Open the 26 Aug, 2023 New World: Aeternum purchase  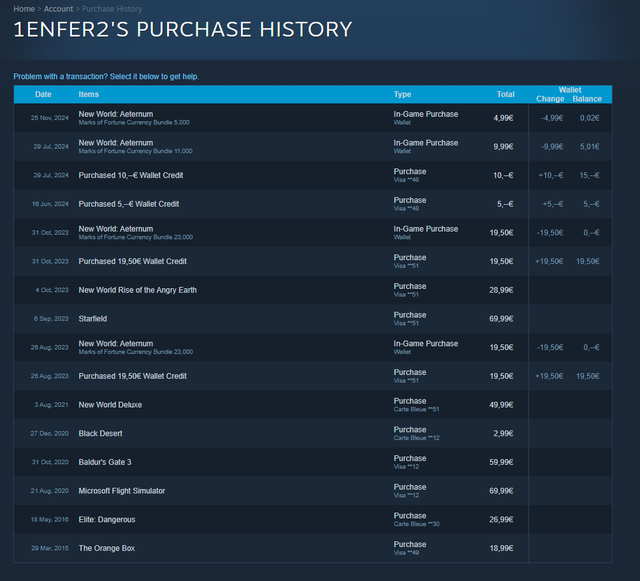click(x=313, y=347)
